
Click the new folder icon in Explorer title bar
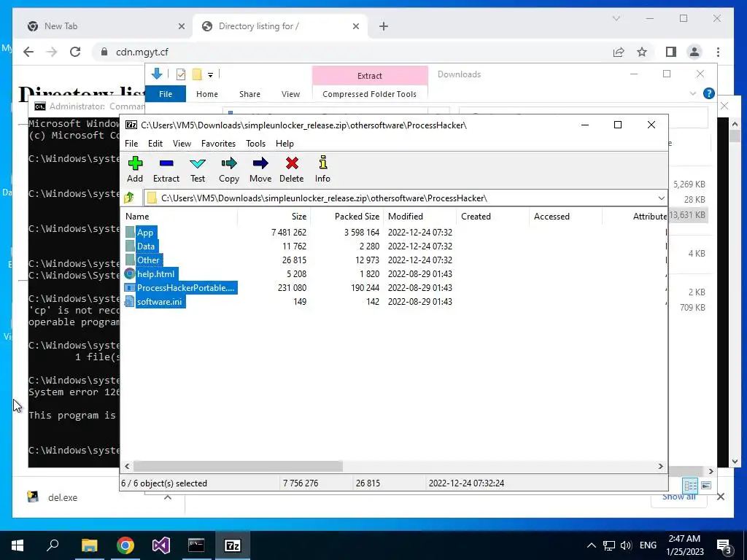pos(197,74)
